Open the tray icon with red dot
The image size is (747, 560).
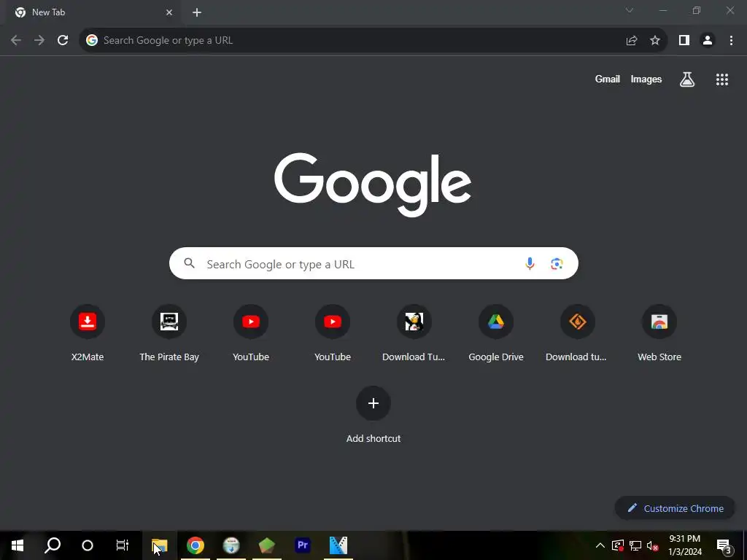tap(617, 545)
